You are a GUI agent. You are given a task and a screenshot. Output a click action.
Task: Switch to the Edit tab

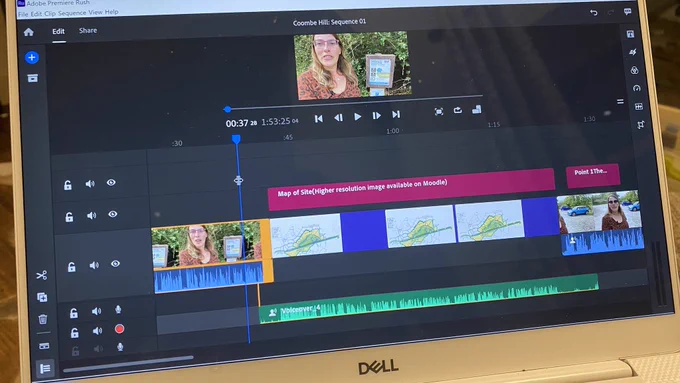pos(59,31)
